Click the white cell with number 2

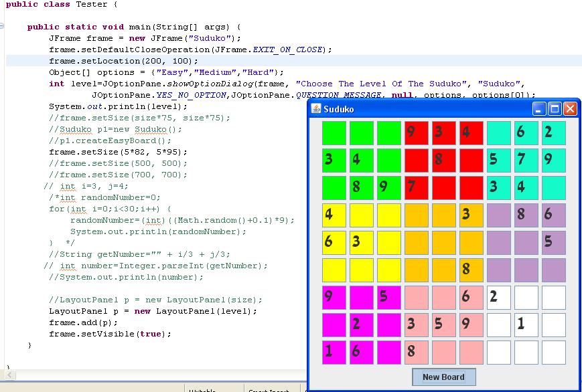(x=498, y=297)
